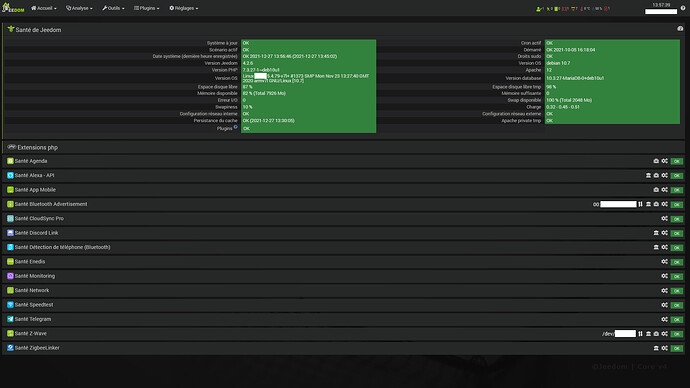Image resolution: width=690 pixels, height=388 pixels.
Task: Expand the Santé Agenda panel header
Action: pos(343,161)
